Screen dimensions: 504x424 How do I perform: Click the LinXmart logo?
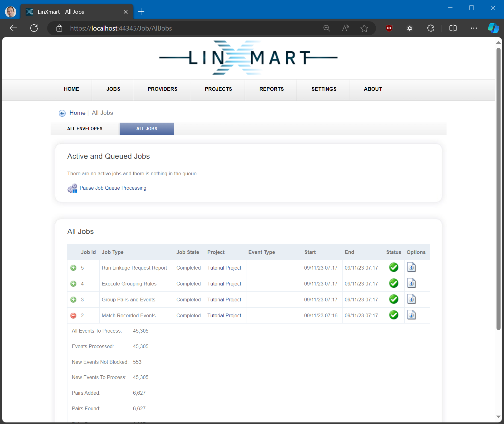248,58
